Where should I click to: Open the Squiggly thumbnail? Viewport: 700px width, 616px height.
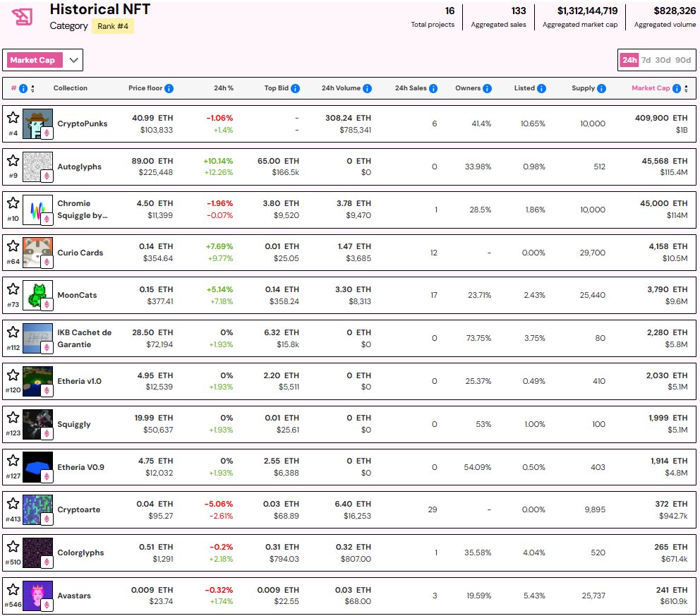(37, 423)
